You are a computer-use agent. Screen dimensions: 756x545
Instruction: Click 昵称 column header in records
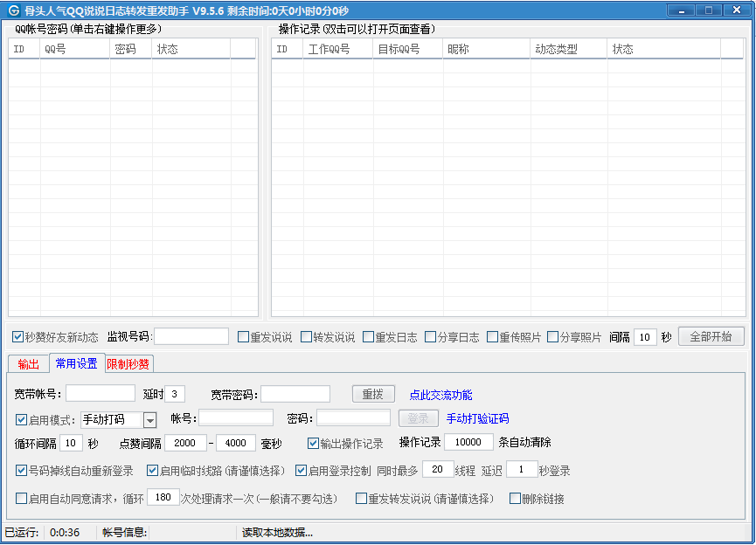(x=487, y=49)
